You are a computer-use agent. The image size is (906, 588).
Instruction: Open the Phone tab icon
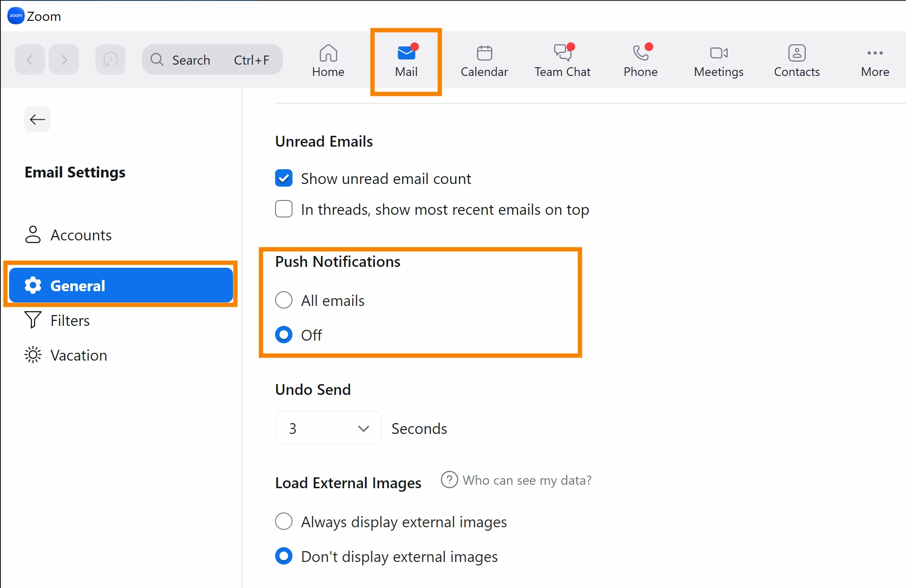pyautogui.click(x=640, y=53)
